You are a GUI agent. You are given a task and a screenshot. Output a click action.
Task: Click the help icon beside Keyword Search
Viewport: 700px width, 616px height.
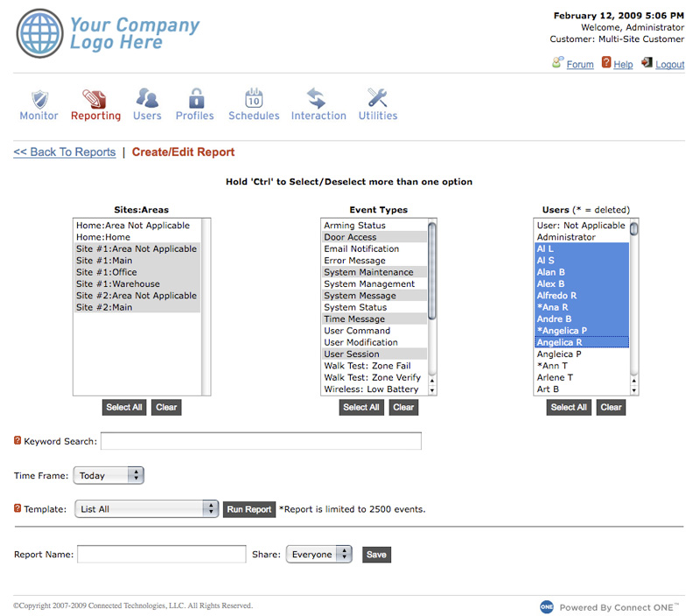coord(17,441)
